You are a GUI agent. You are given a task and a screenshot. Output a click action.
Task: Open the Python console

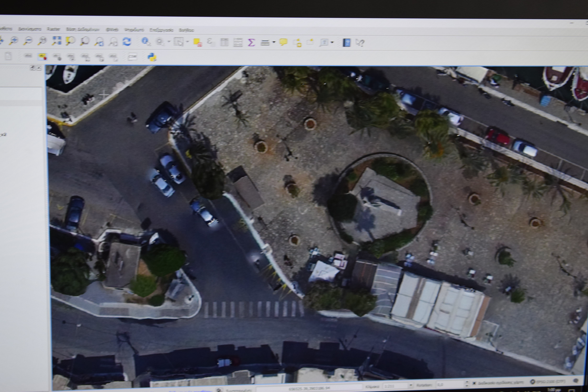pos(152,57)
